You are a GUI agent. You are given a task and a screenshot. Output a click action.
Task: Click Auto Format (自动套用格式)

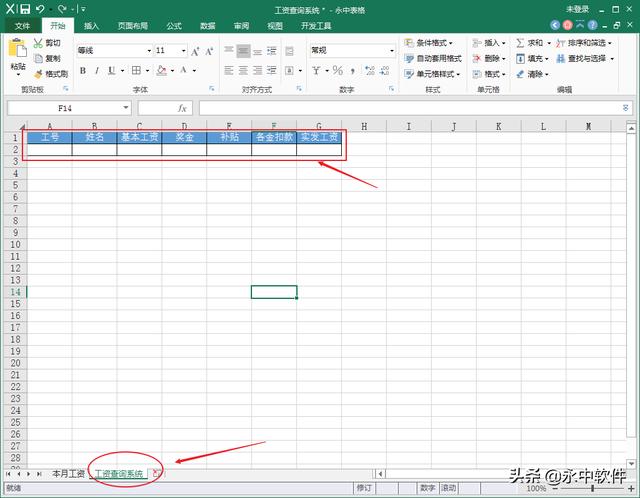point(433,58)
